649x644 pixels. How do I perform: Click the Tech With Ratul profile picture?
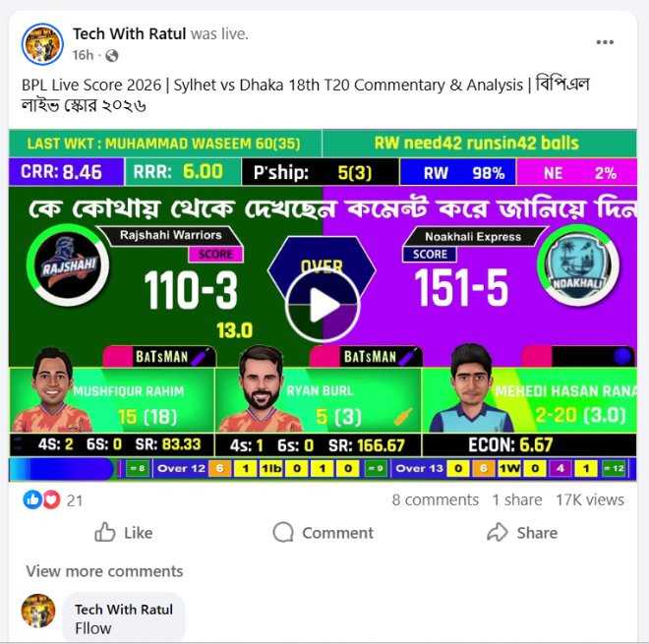tap(42, 44)
